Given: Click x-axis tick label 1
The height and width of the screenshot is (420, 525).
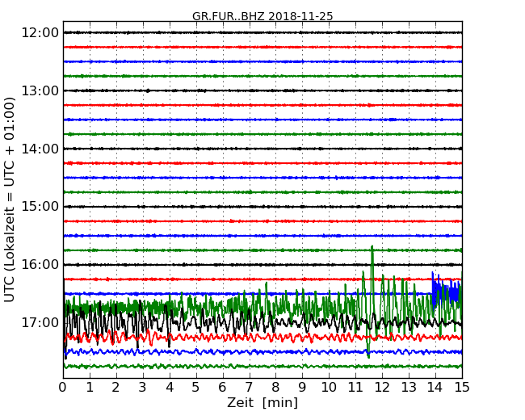Looking at the screenshot, I should click(90, 388).
